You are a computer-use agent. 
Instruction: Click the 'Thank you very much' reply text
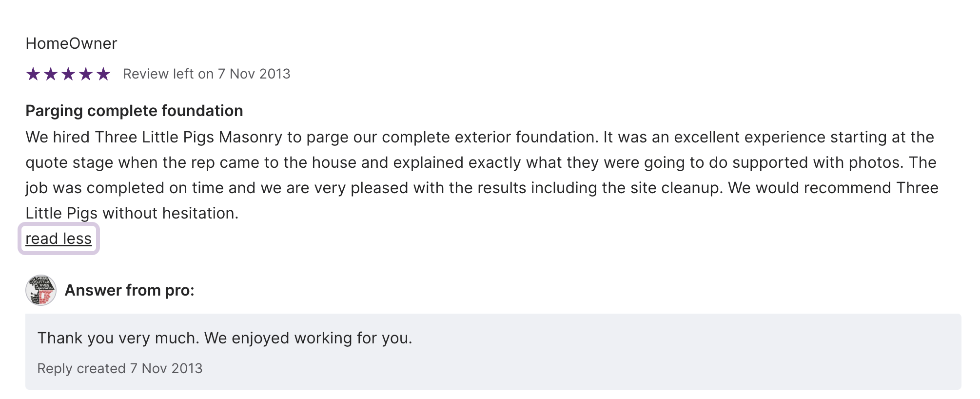pyautogui.click(x=118, y=338)
